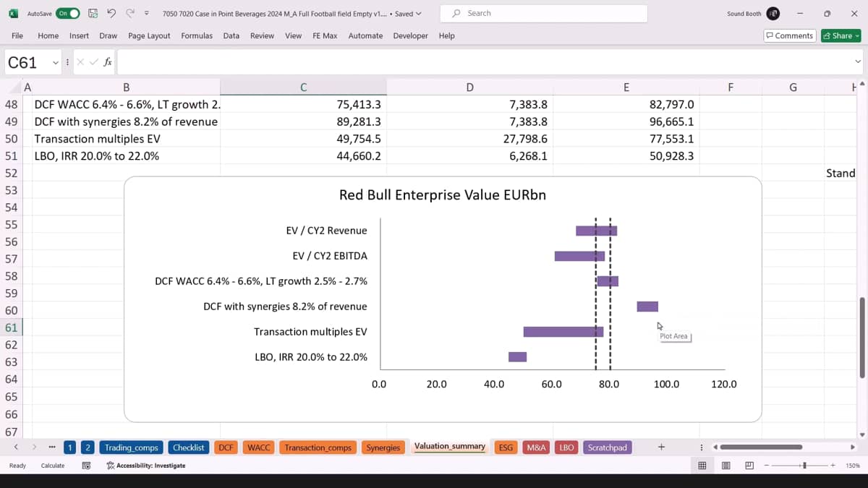Viewport: 868px width, 488px height.
Task: Switch to Page Layout view icon
Action: coord(726,466)
